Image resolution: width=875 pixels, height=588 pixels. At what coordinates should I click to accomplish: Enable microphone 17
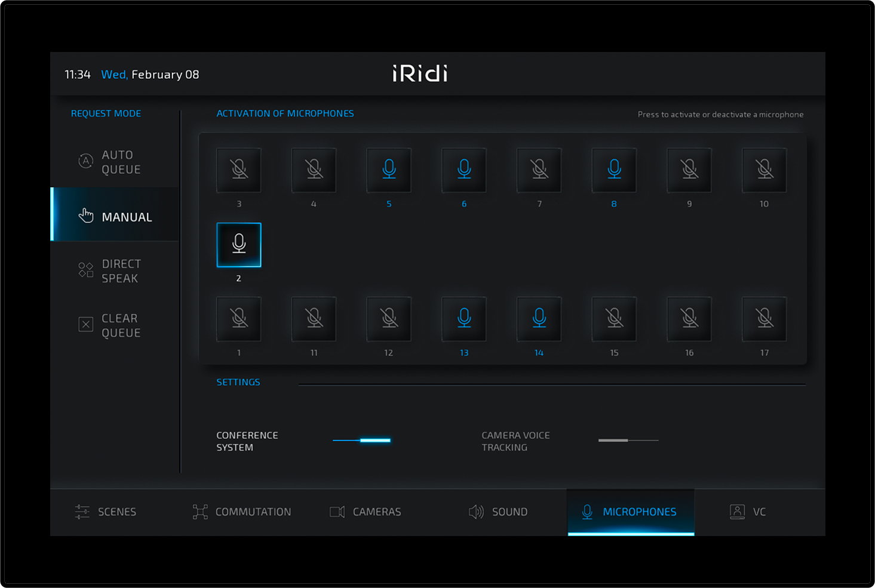[x=764, y=319]
